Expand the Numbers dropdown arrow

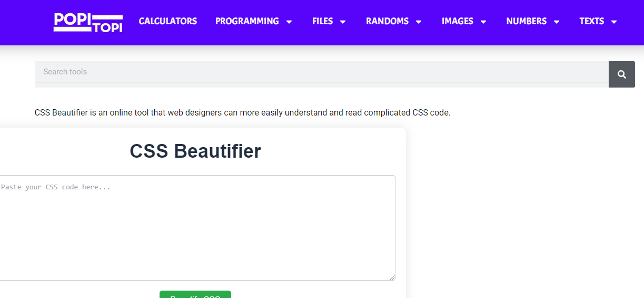click(557, 22)
